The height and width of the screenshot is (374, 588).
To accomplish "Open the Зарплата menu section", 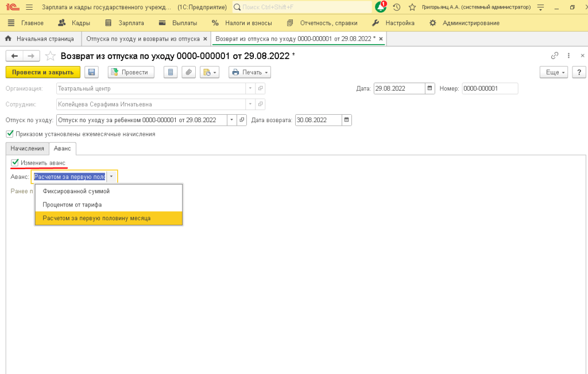I will [x=125, y=23].
